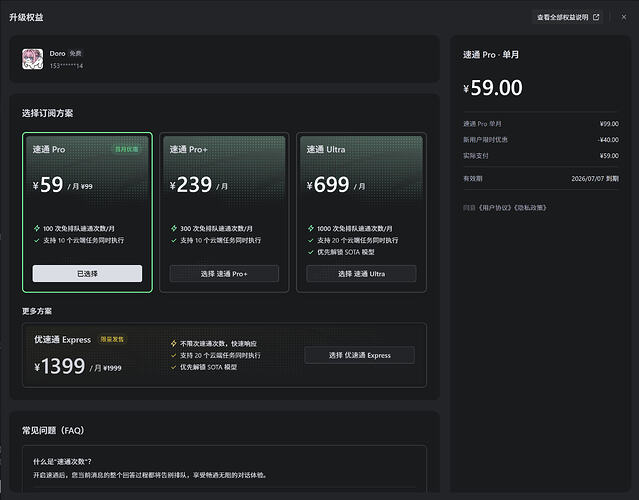Click the yellow lightning icon beside 不限次速通次数
Image resolution: width=639 pixels, height=500 pixels.
[x=174, y=344]
